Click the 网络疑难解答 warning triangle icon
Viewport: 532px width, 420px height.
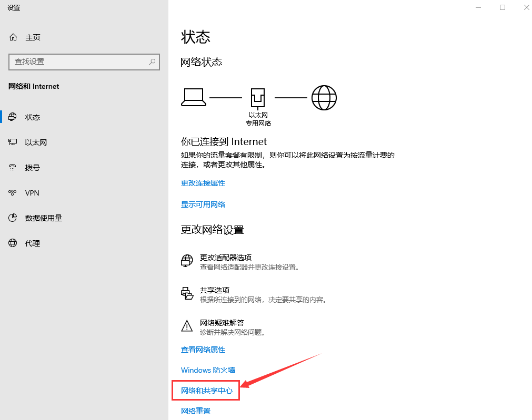187,326
